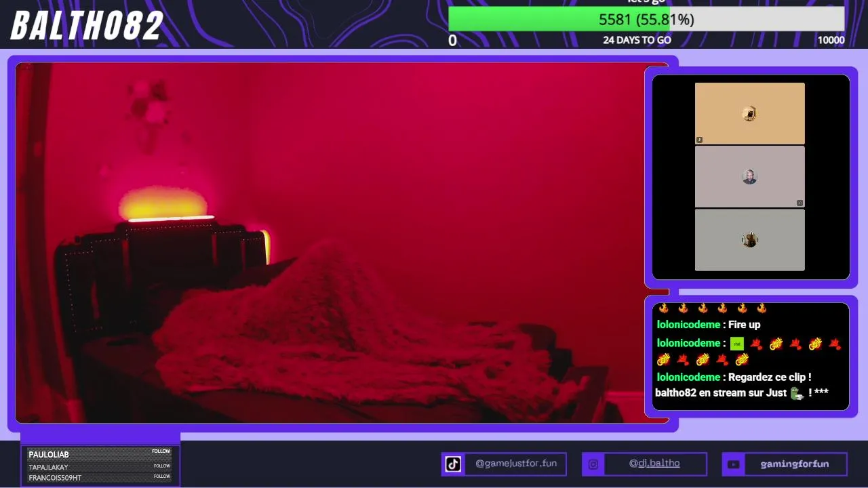868x488 pixels.
Task: Open the gamingforfun YouTube channel label
Action: pyautogui.click(x=795, y=464)
